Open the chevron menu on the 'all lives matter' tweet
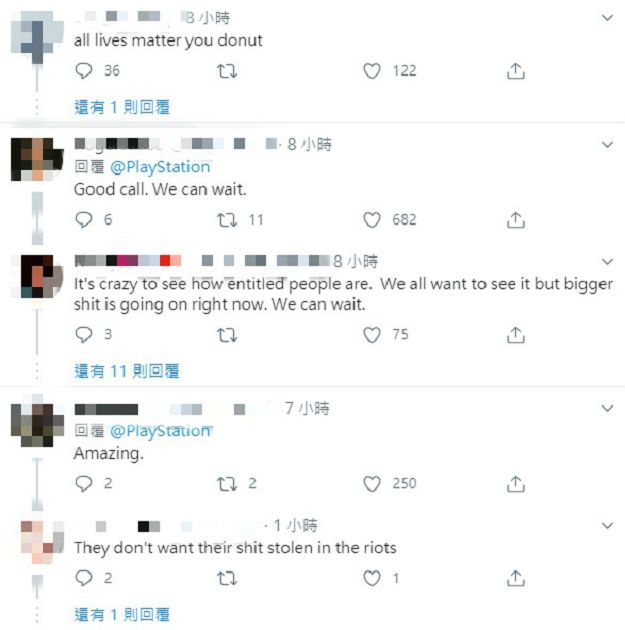The width and height of the screenshot is (625, 630). click(607, 18)
